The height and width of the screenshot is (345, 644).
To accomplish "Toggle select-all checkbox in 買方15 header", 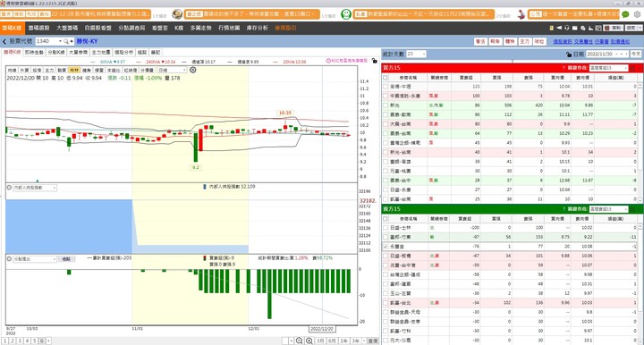I will pyautogui.click(x=386, y=77).
